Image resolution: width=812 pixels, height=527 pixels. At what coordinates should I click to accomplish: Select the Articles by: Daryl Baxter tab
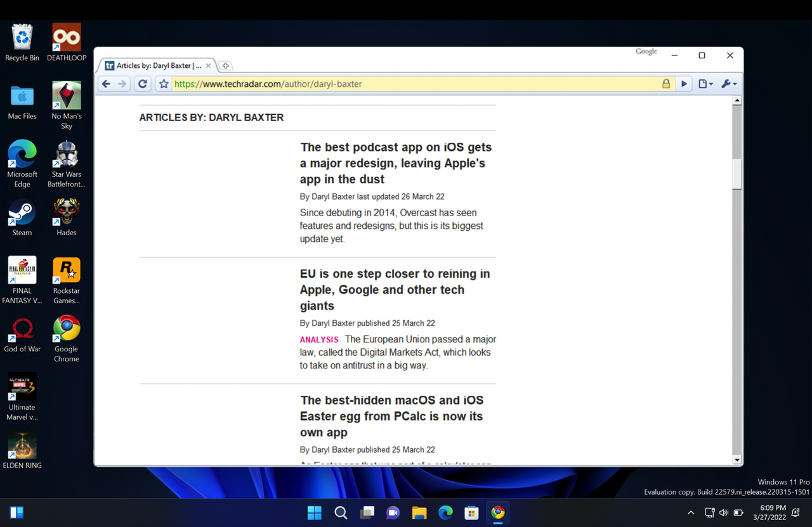[158, 65]
